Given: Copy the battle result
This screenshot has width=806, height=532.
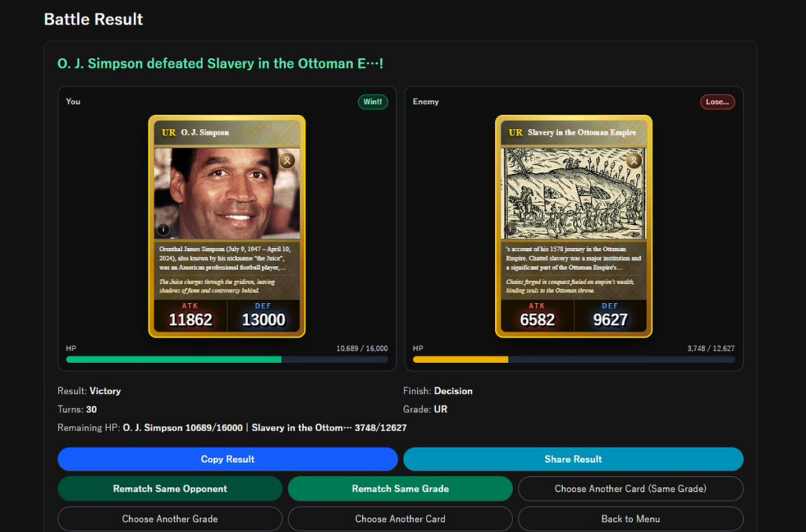Looking at the screenshot, I should tap(227, 459).
